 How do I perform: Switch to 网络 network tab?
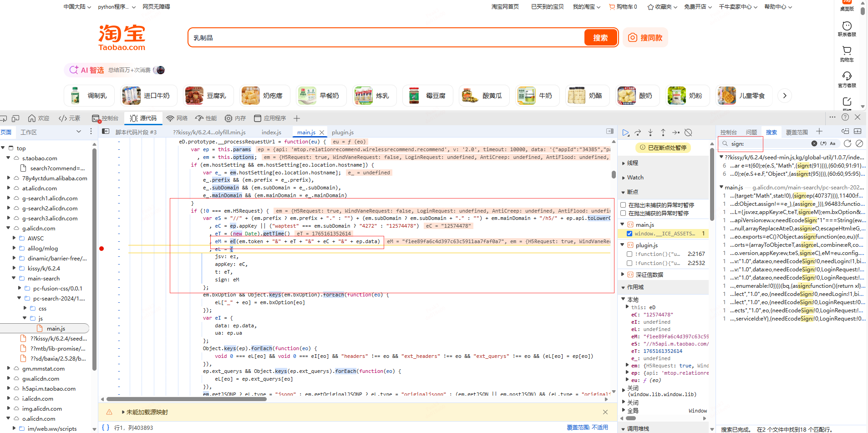tap(177, 118)
